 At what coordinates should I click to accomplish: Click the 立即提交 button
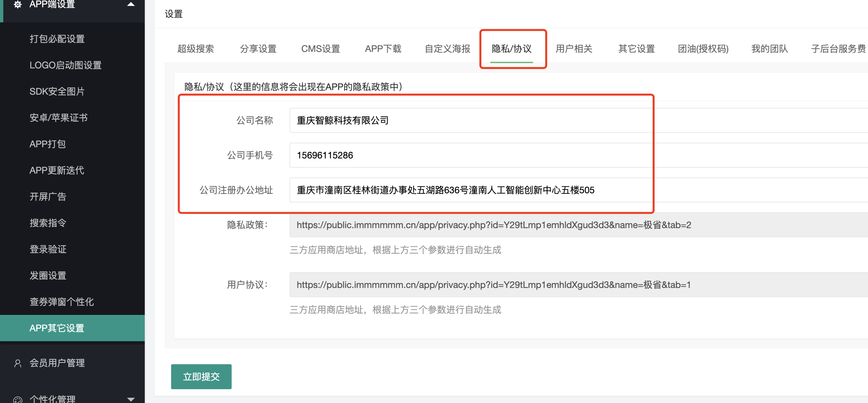[x=201, y=377]
